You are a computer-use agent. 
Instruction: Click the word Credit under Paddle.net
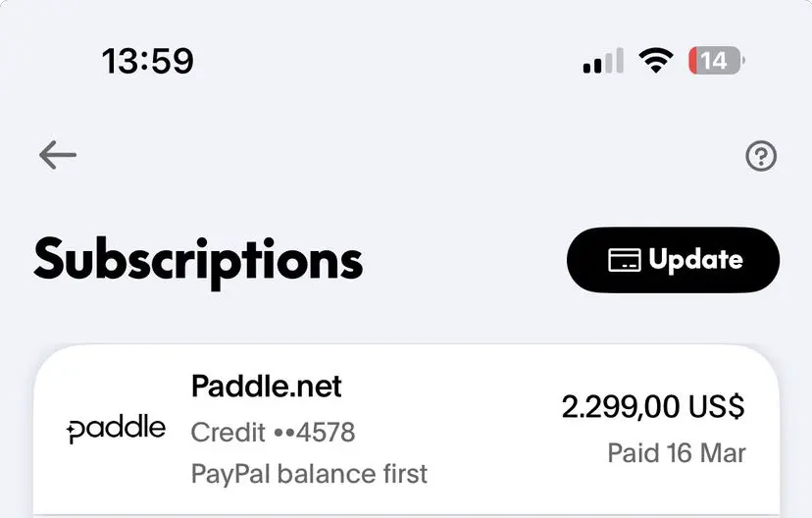pyautogui.click(x=228, y=432)
